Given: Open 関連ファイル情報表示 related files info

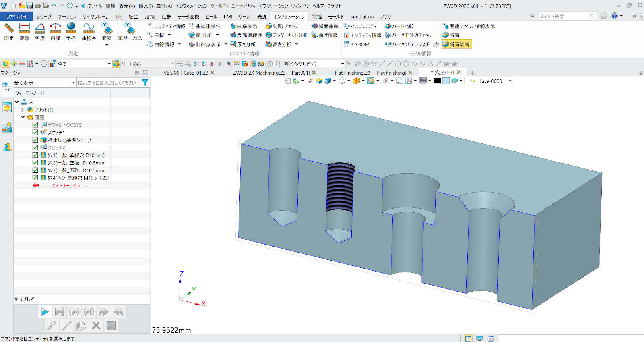Looking at the screenshot, I should [x=469, y=26].
